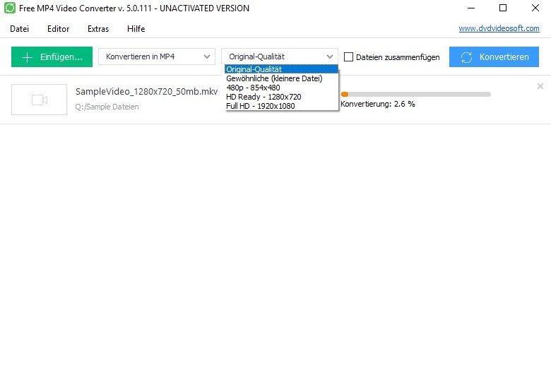Click the video camera thumbnail placeholder

coord(40,100)
